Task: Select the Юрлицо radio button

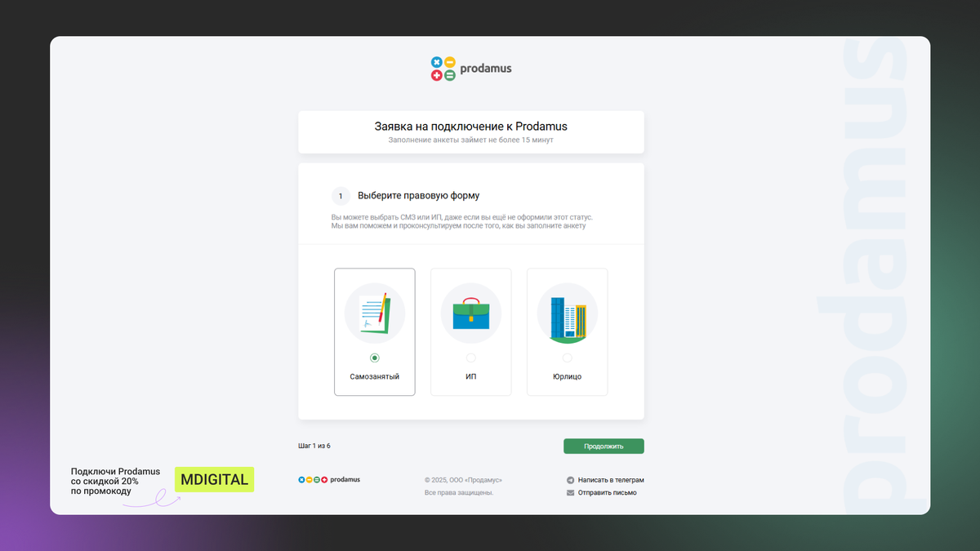Action: (x=567, y=357)
